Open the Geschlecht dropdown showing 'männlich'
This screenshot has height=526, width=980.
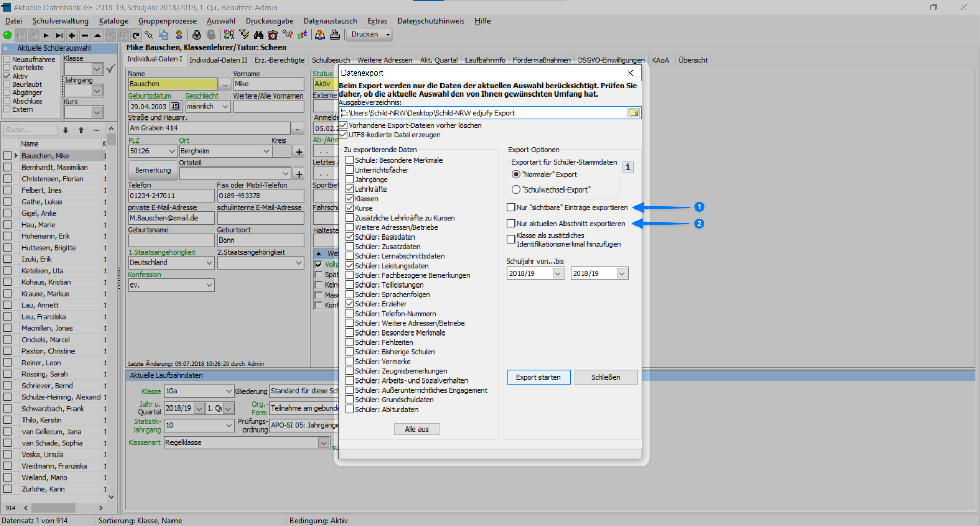225,106
